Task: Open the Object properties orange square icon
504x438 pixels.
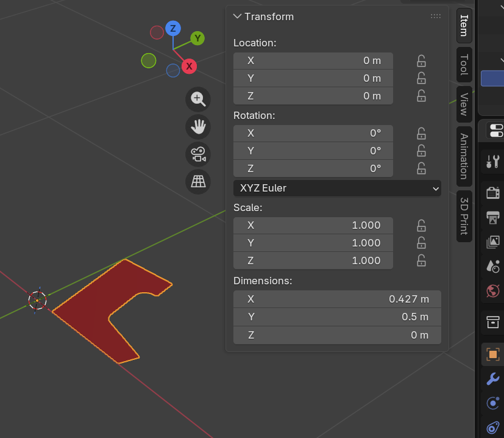Action: 492,354
